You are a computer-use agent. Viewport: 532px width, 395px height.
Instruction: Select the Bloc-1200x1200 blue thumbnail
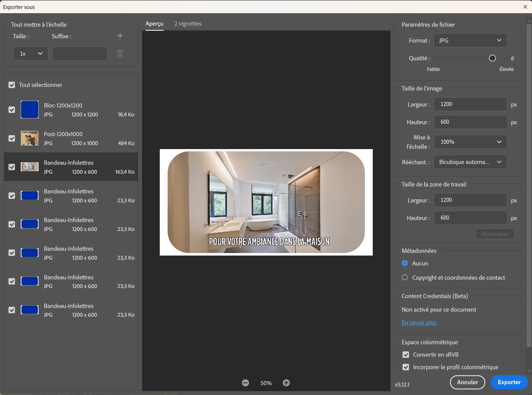30,110
